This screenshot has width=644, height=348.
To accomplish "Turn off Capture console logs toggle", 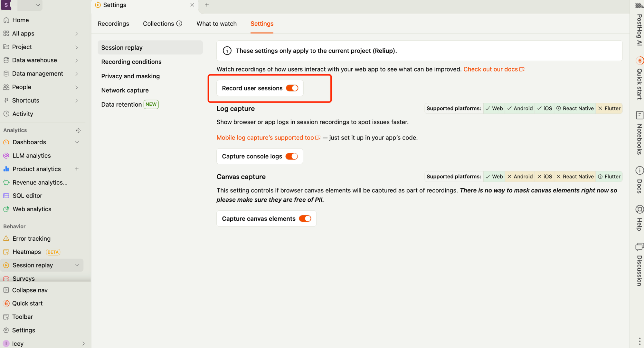I will (x=292, y=156).
